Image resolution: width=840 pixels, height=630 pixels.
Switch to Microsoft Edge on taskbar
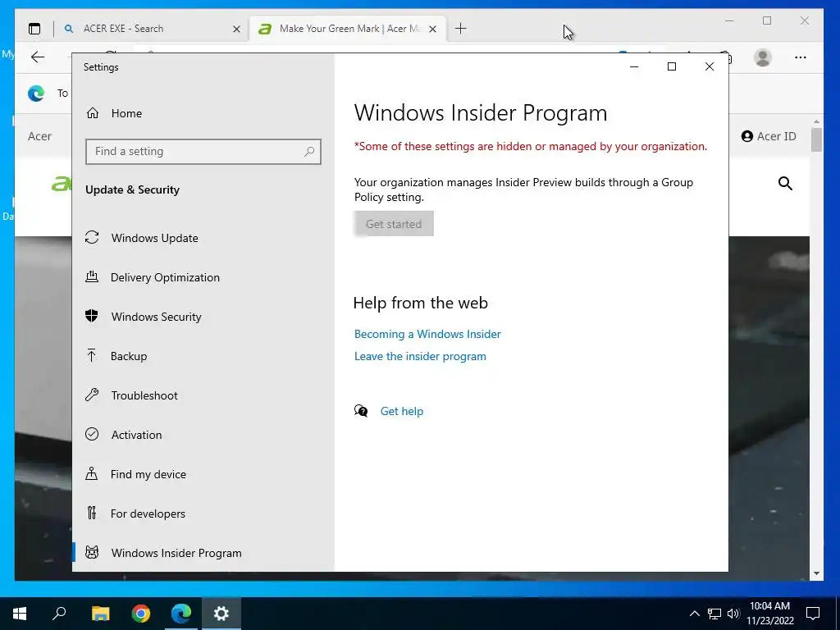pos(181,614)
